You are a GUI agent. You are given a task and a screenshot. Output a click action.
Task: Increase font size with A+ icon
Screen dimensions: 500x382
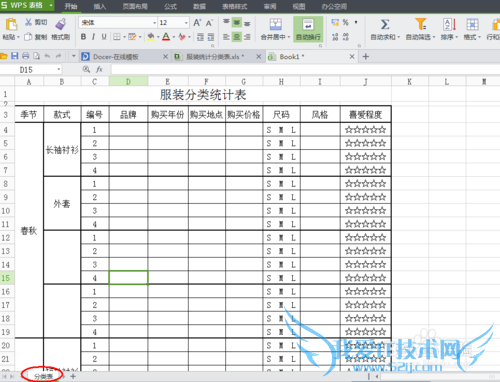pyautogui.click(x=197, y=23)
